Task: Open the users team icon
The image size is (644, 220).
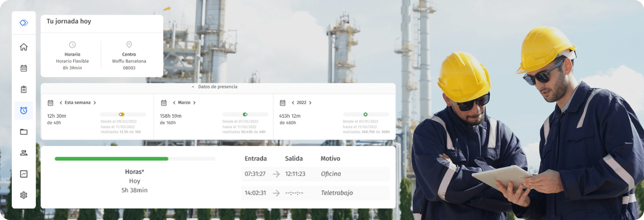Action: click(24, 153)
